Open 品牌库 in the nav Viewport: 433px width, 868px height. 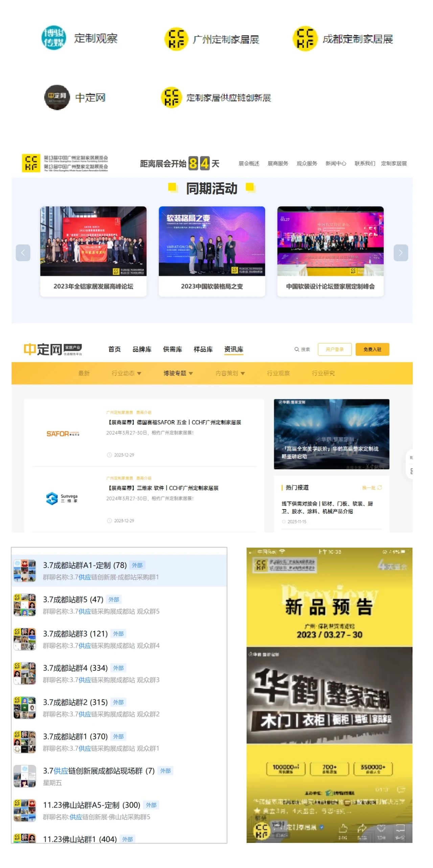[x=142, y=349]
